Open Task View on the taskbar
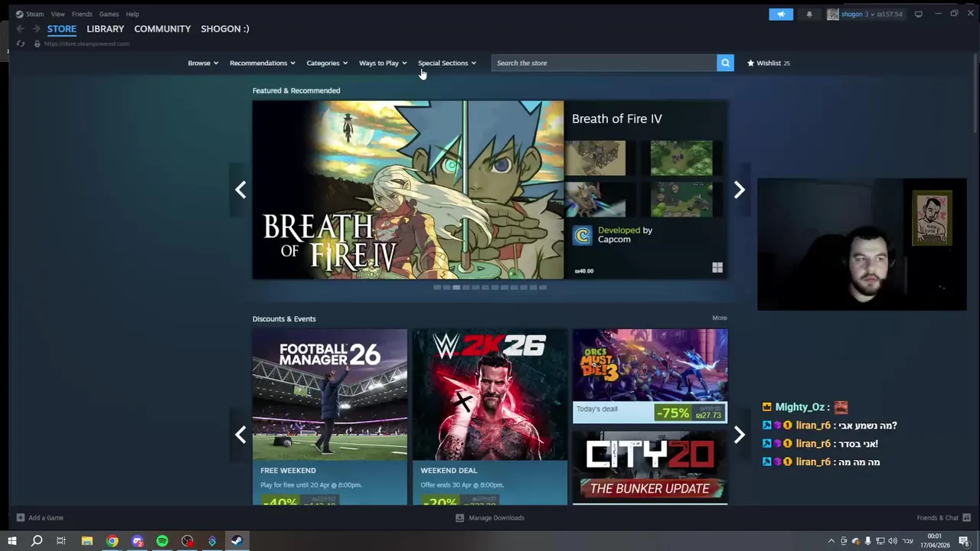 [x=61, y=541]
